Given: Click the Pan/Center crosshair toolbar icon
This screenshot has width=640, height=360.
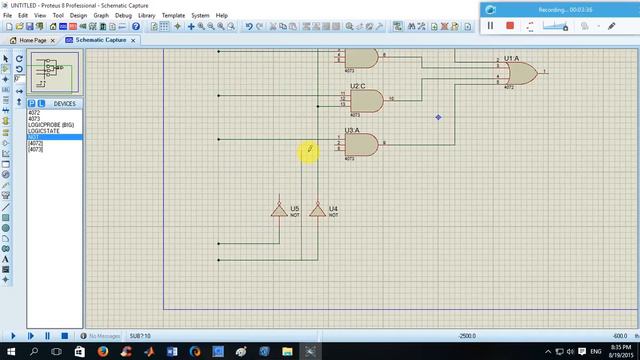Looking at the screenshot, I should tap(191, 27).
